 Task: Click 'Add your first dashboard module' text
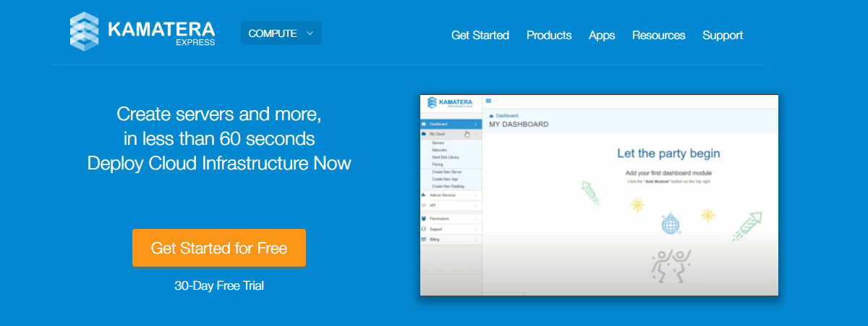coord(669,174)
